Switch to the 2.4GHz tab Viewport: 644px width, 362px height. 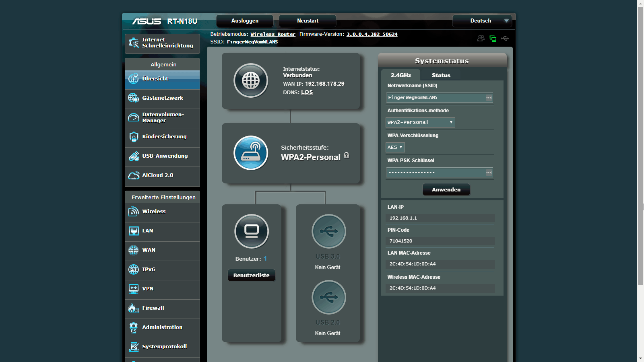click(401, 75)
